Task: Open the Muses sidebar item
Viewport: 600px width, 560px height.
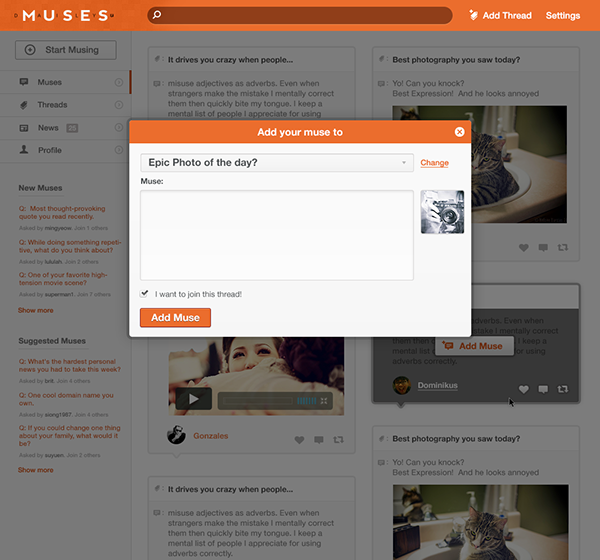Action: pyautogui.click(x=65, y=82)
